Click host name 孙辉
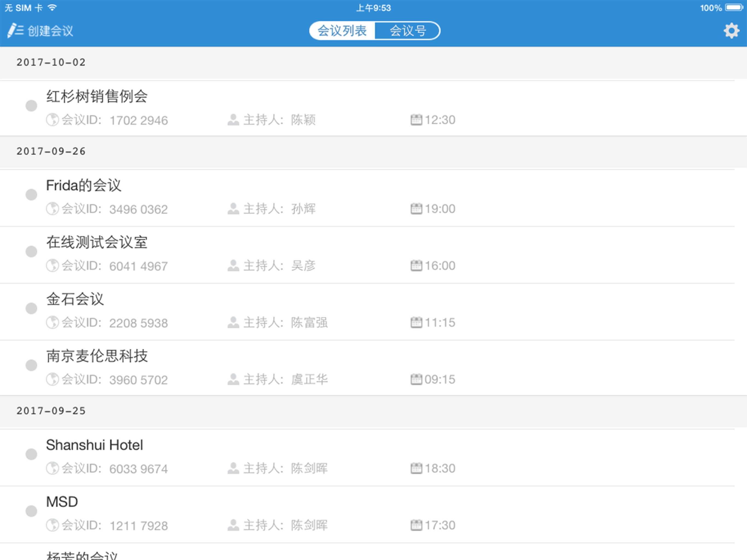 pos(303,209)
